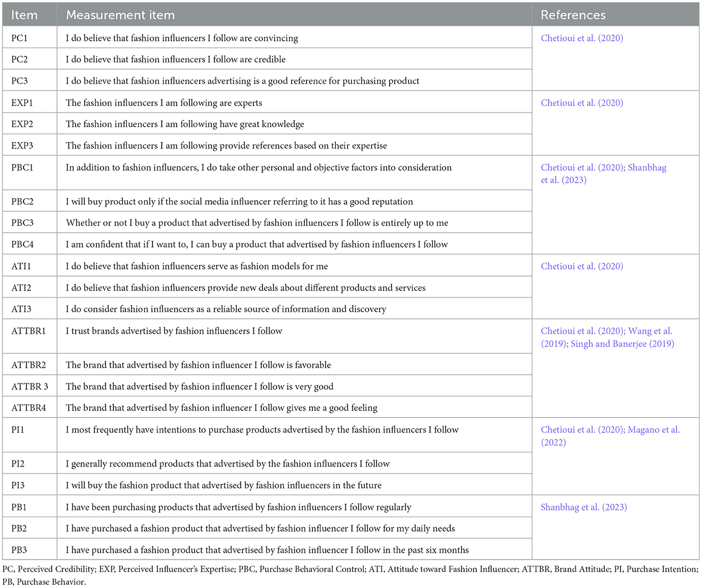Select the PI2 item code
Image resolution: width=702 pixels, height=588 pixels.
pyautogui.click(x=18, y=464)
